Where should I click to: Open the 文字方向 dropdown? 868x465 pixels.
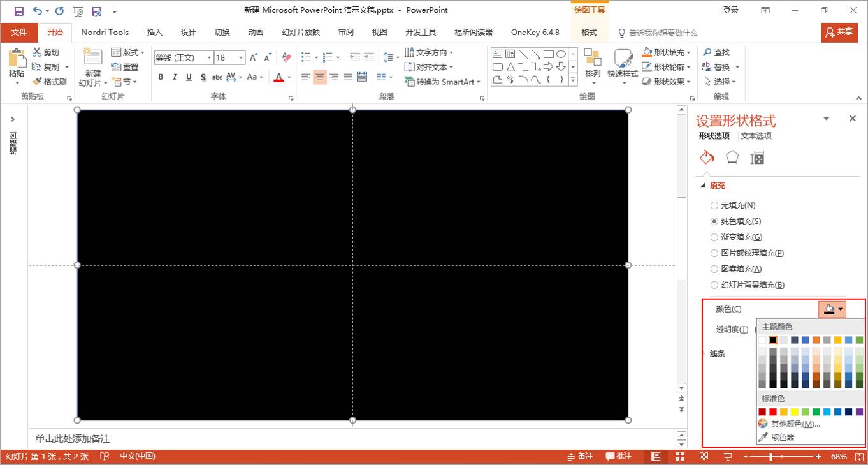(428, 53)
